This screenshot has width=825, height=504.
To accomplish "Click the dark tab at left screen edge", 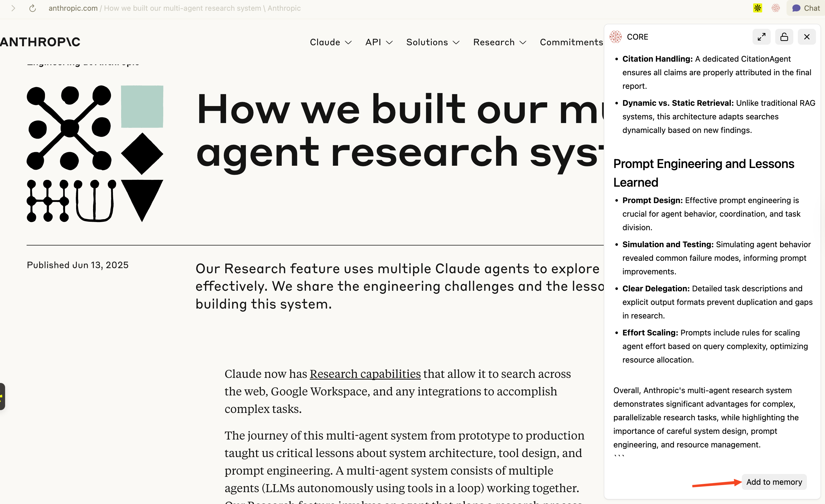I will pos(2,396).
